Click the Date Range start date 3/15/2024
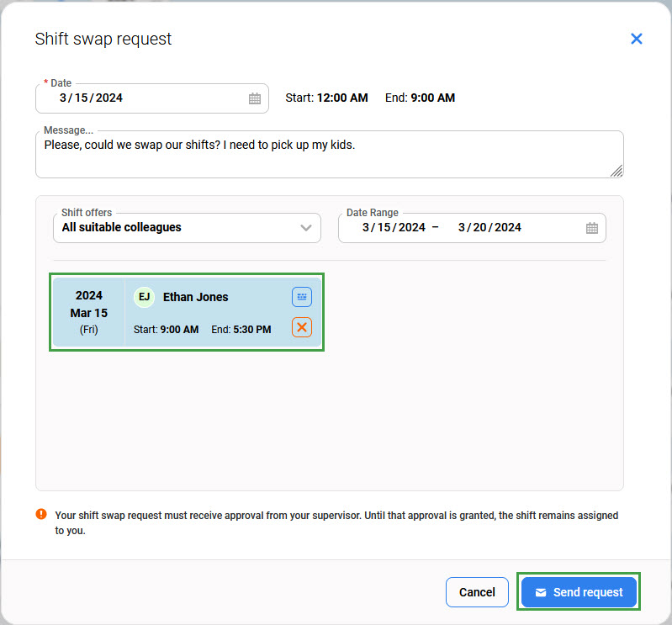 coord(394,227)
